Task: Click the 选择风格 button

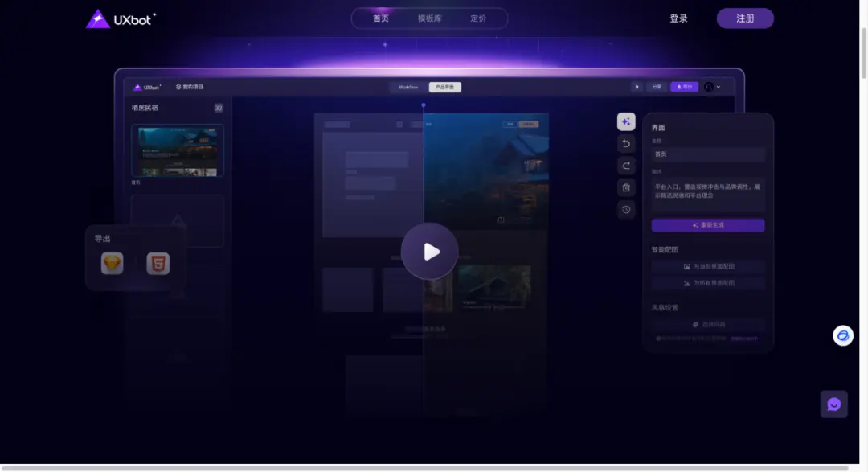Action: coord(708,325)
